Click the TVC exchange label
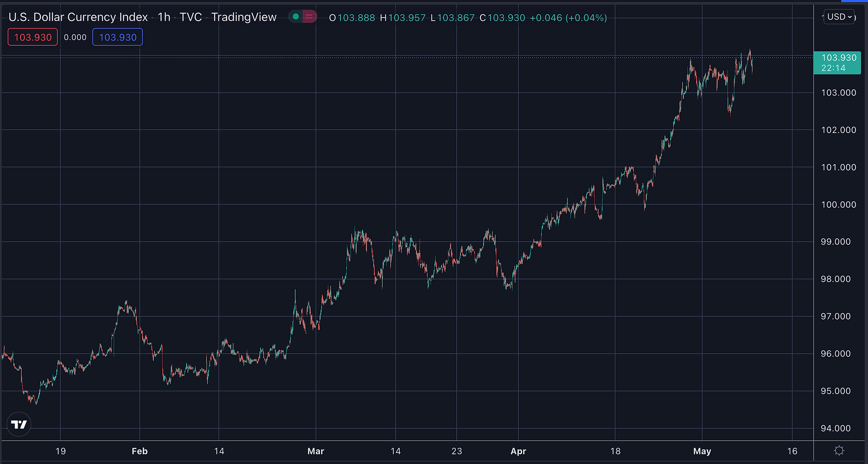 click(x=191, y=17)
